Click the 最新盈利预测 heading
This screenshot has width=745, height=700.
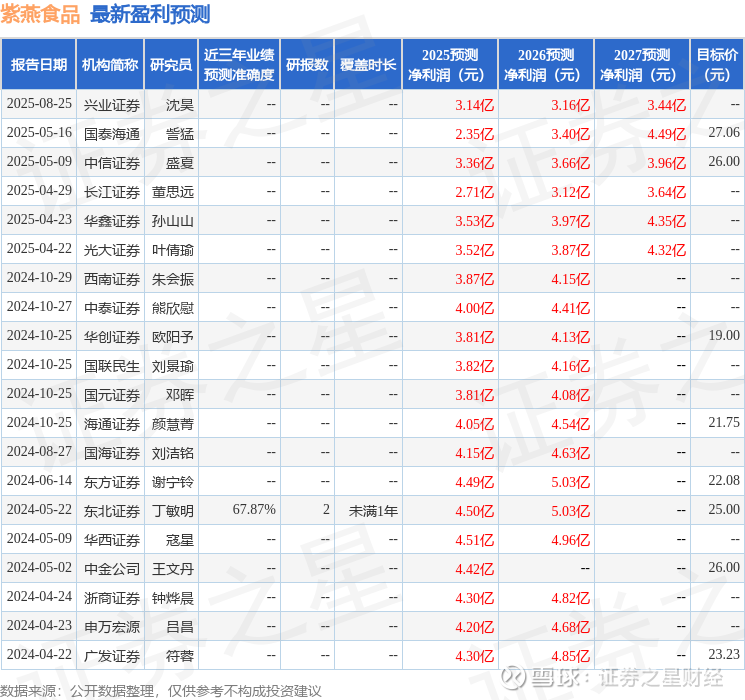(x=150, y=14)
